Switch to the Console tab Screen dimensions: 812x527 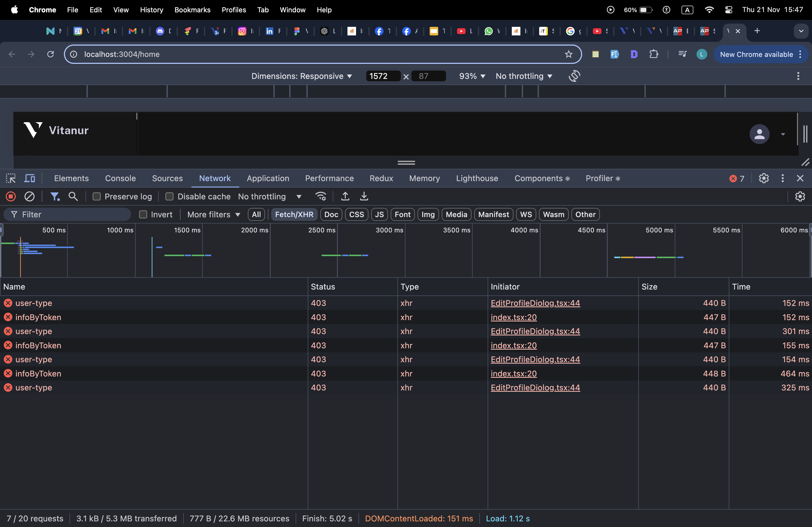tap(120, 178)
